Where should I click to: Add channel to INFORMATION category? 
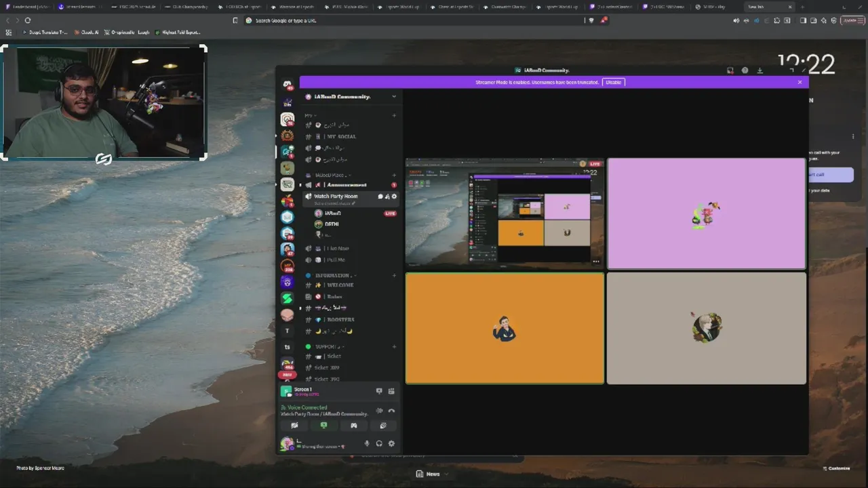click(x=394, y=276)
